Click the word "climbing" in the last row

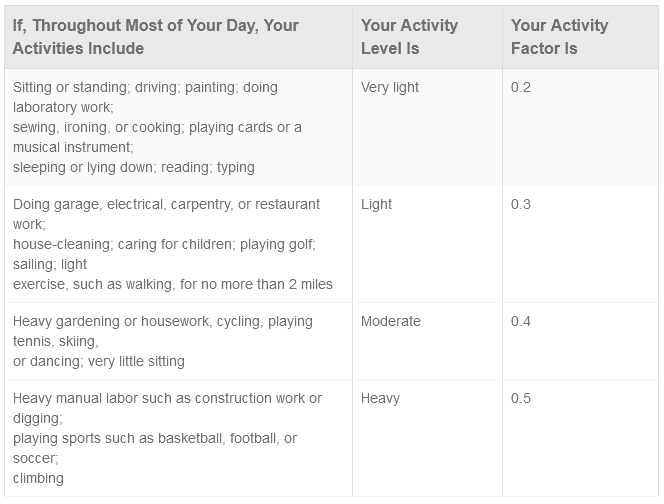click(38, 478)
